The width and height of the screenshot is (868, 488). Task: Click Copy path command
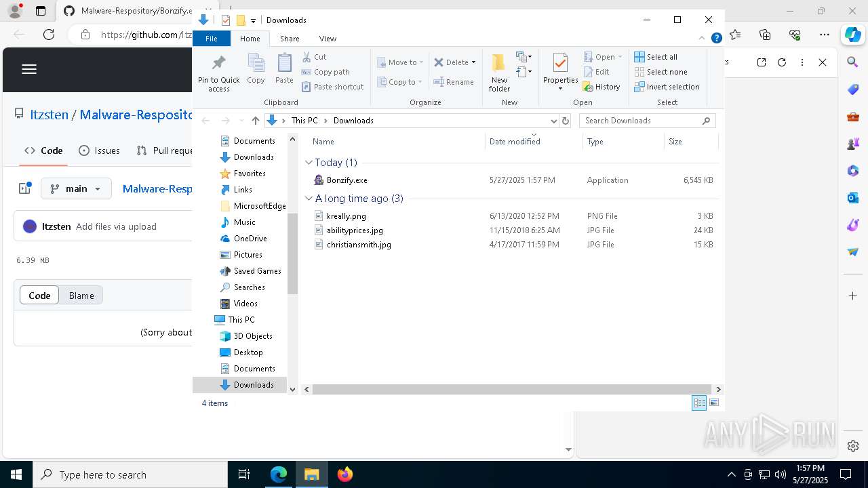point(325,72)
